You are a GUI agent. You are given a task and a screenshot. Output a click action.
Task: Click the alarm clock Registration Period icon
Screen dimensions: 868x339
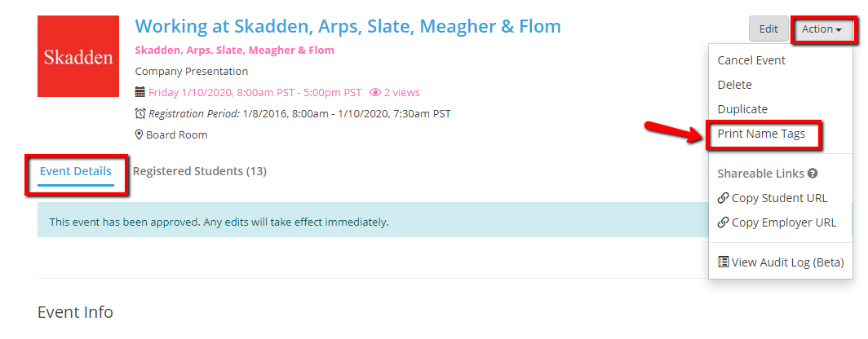click(139, 114)
